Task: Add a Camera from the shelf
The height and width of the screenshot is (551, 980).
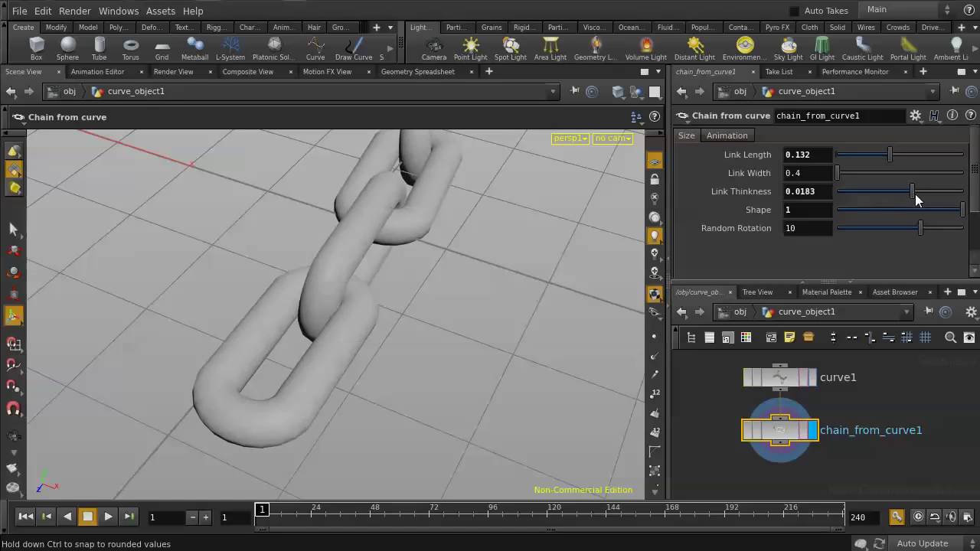Action: tap(434, 48)
